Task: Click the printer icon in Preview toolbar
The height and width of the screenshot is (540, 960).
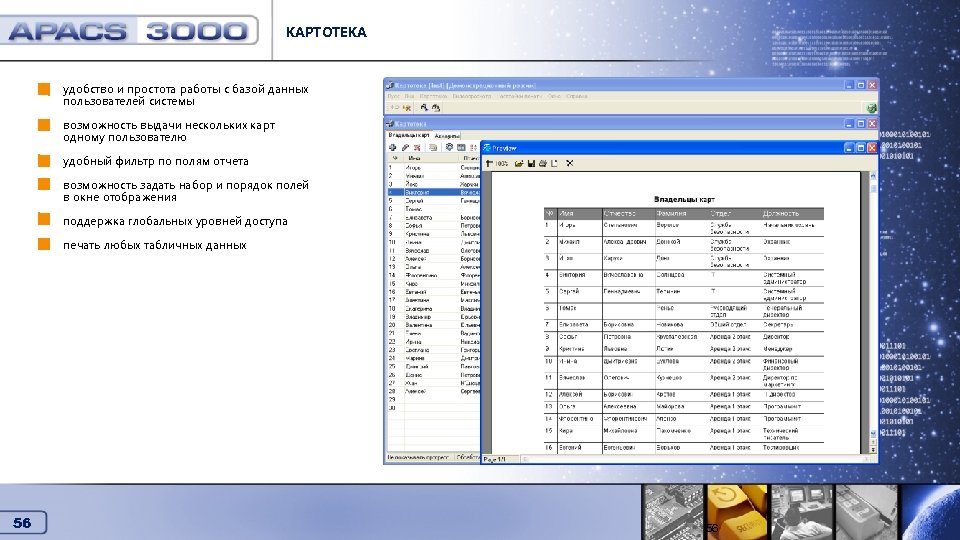Action: (542, 163)
